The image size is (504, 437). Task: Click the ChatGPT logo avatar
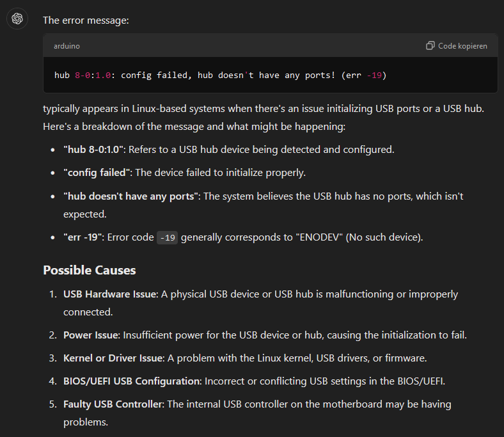[17, 19]
